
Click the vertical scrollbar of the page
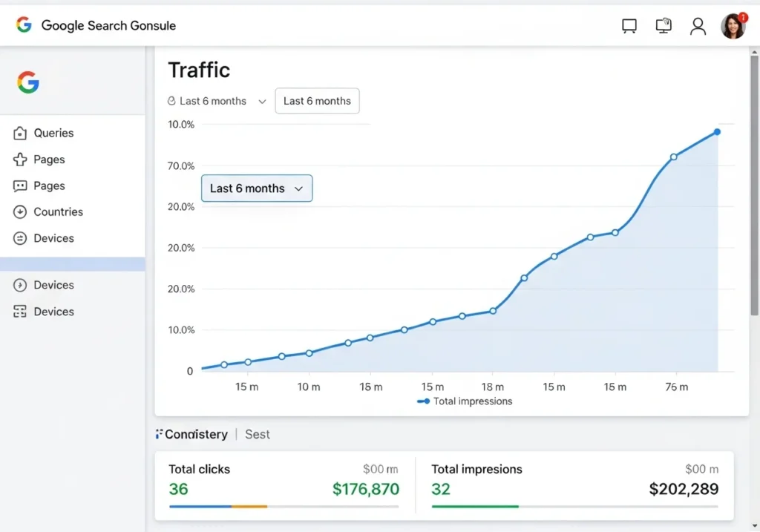click(x=754, y=185)
